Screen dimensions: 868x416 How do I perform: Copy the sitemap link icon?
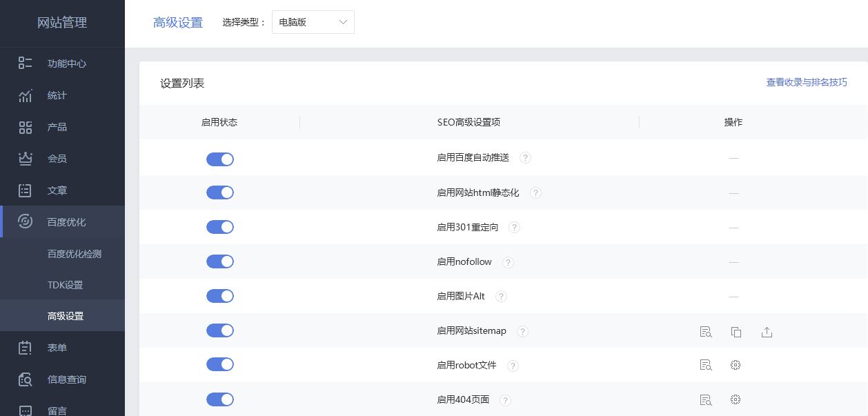(736, 332)
